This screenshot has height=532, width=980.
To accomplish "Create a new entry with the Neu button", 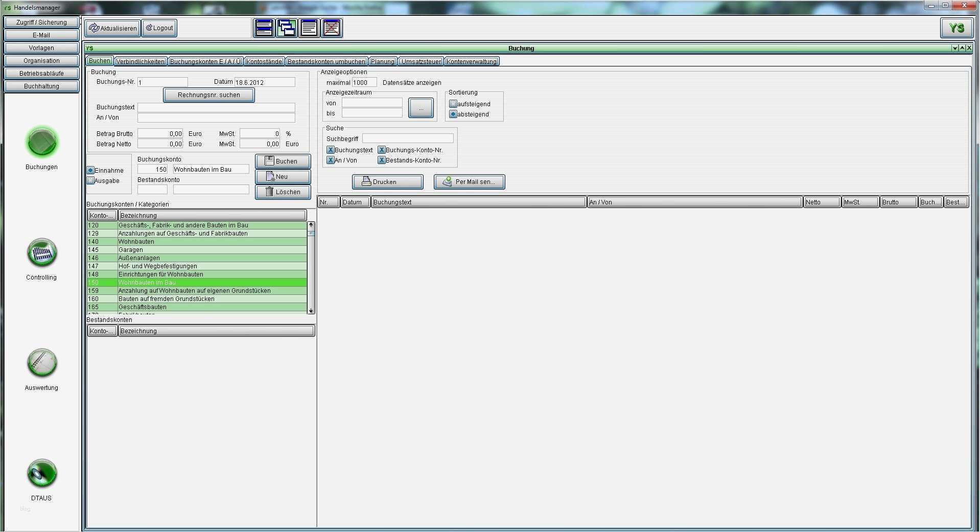I will pos(283,177).
